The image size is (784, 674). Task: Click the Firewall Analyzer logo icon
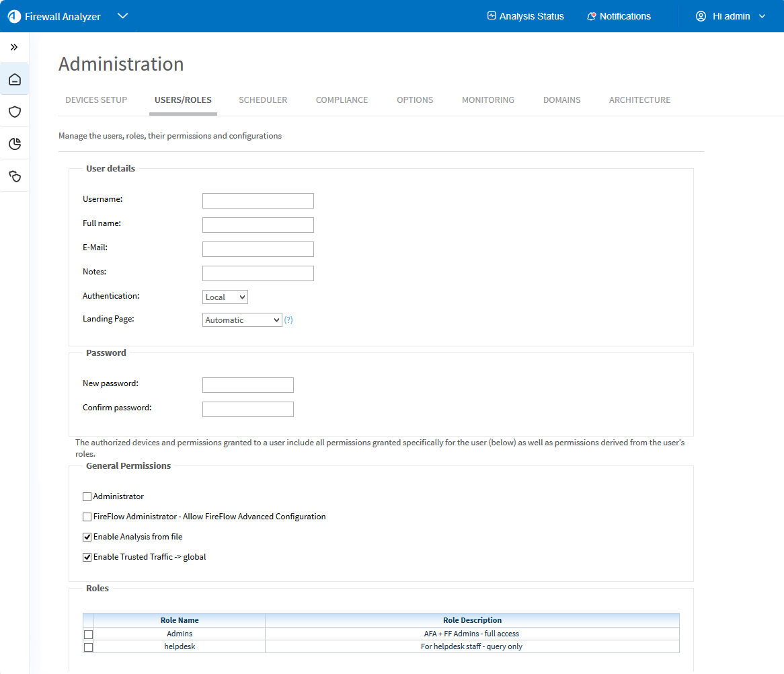pos(14,16)
